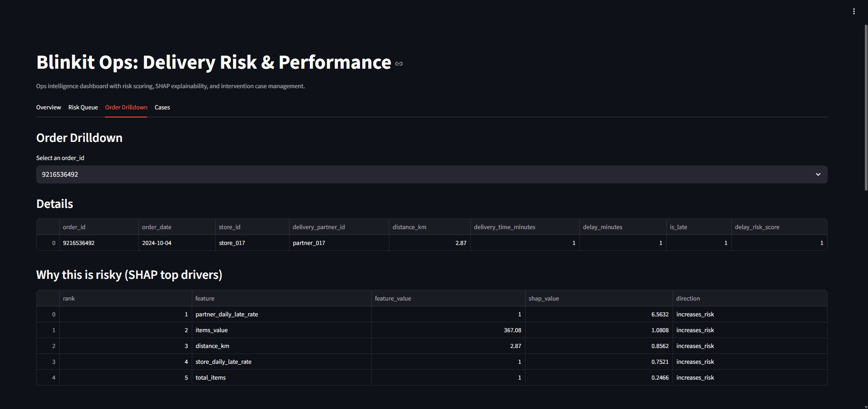Click the feature column header
Image resolution: width=868 pixels, height=409 pixels.
pyautogui.click(x=281, y=298)
